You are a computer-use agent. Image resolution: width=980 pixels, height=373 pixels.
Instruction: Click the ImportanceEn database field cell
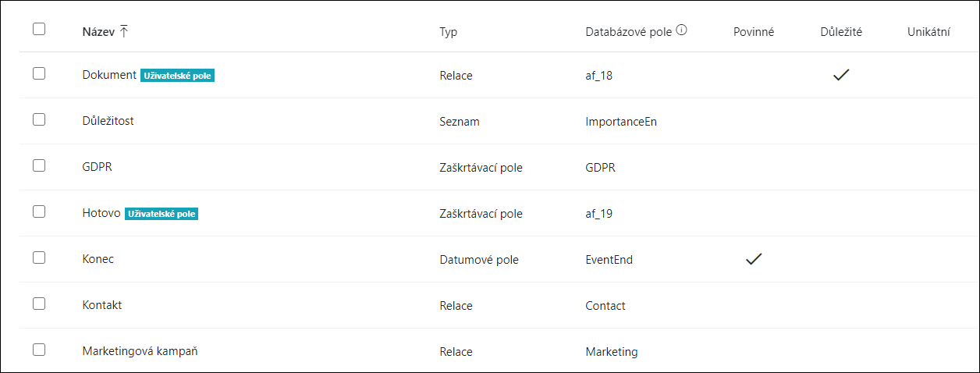click(621, 122)
